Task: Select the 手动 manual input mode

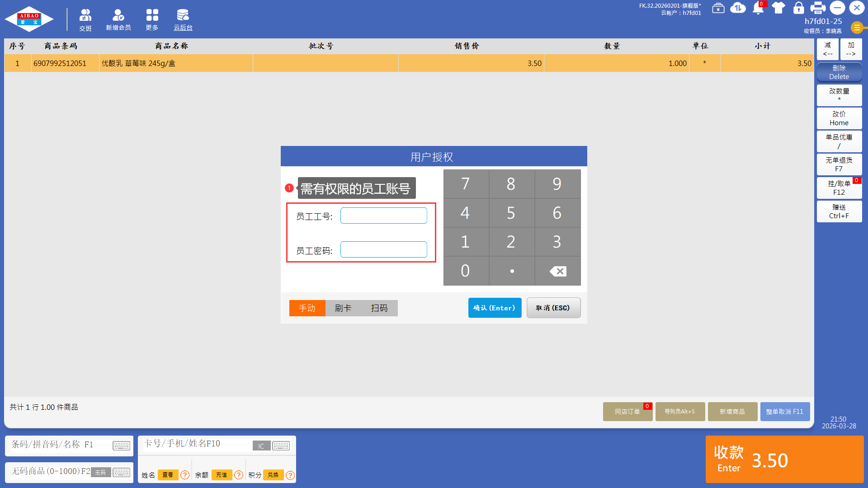Action: pos(307,308)
